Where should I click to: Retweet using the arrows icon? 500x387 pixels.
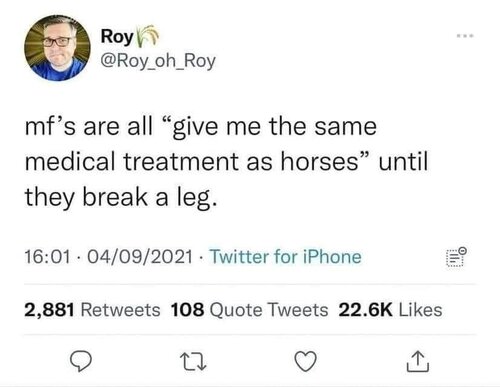click(193, 362)
